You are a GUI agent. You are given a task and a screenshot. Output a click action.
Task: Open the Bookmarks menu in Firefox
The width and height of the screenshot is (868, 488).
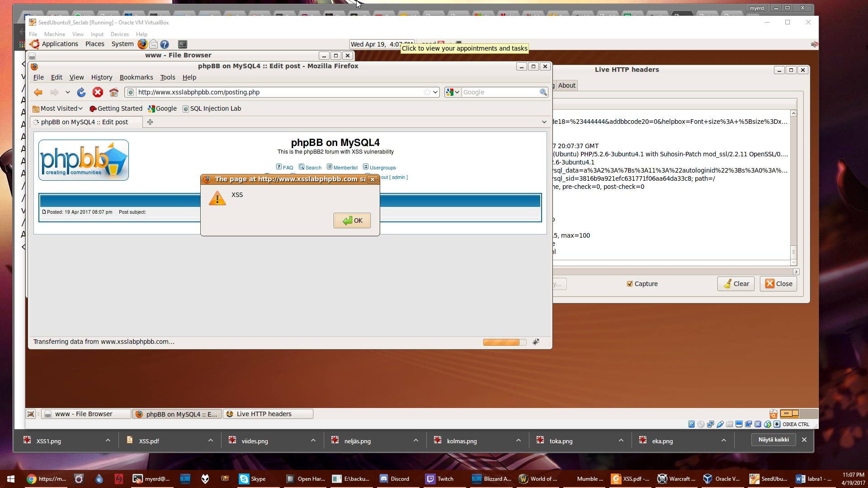136,77
